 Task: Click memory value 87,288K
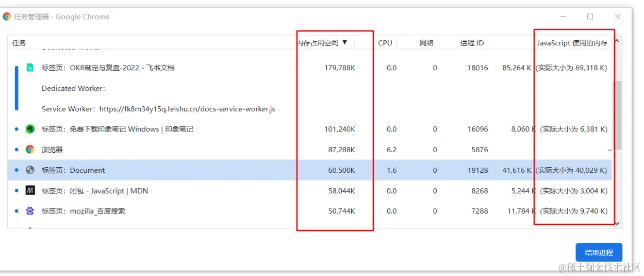pyautogui.click(x=341, y=150)
